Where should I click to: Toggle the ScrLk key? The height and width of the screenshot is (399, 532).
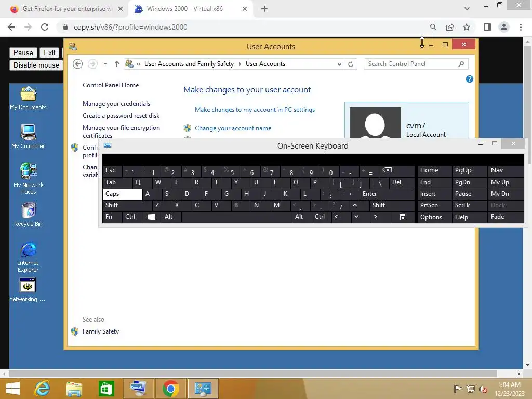(x=469, y=205)
